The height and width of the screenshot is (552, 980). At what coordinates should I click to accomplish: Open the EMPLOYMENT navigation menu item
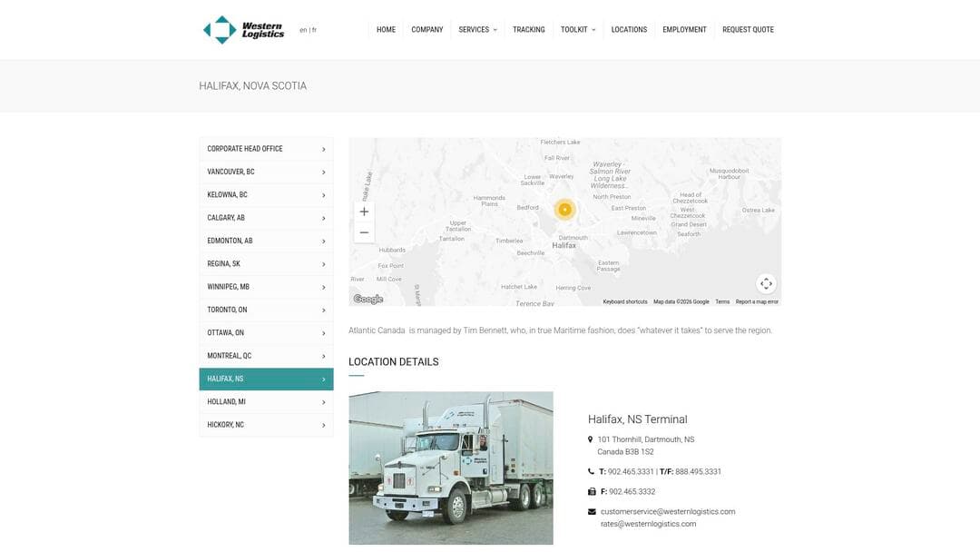[684, 29]
